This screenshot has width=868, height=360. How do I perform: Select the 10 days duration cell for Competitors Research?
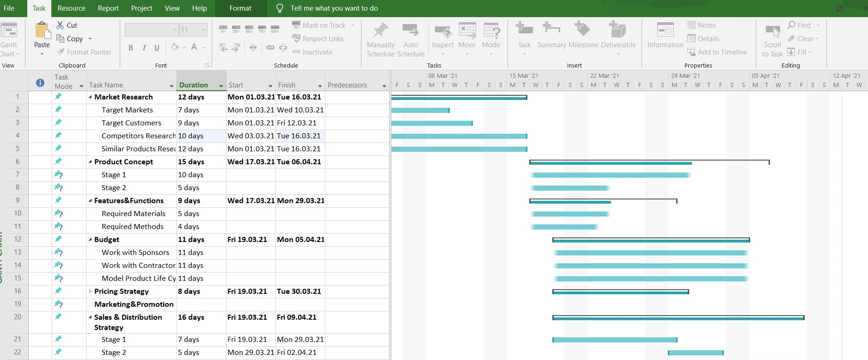(x=202, y=136)
